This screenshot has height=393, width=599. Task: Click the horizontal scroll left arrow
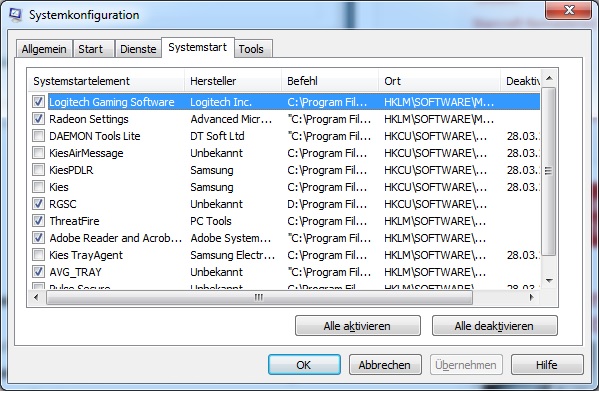point(36,297)
